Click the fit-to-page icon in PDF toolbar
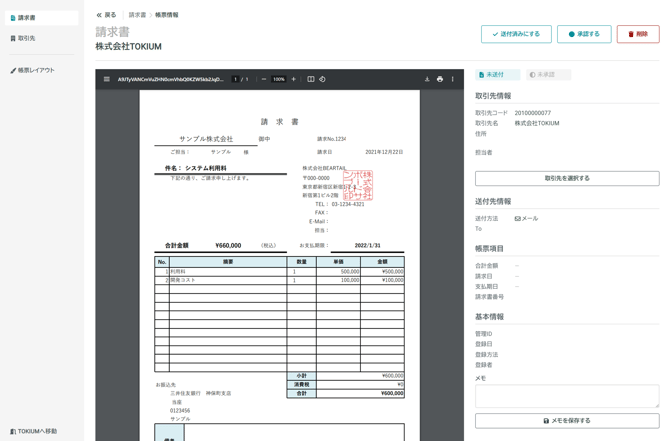670x441 pixels. pos(311,79)
